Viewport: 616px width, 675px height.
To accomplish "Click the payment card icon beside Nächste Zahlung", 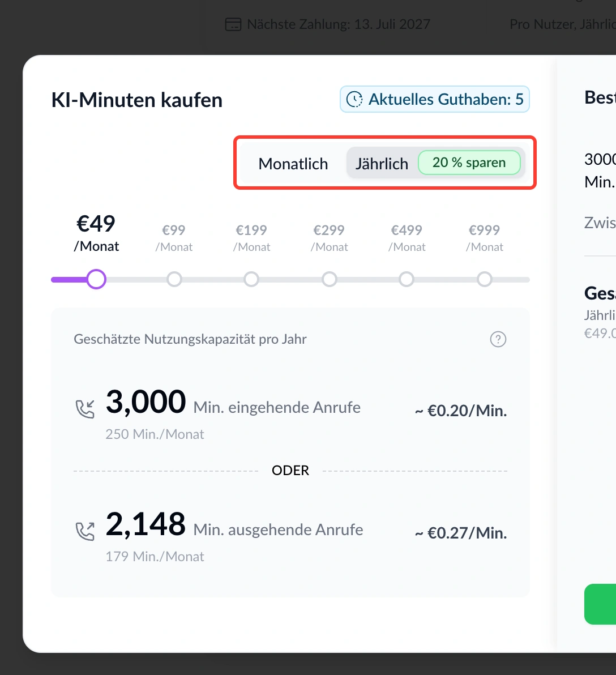I will point(233,24).
